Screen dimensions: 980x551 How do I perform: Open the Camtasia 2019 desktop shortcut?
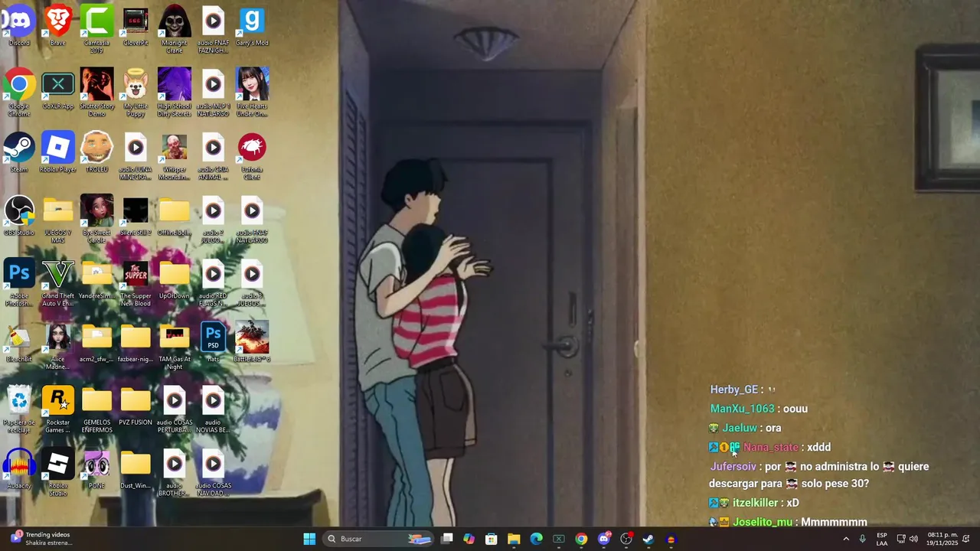tap(96, 31)
